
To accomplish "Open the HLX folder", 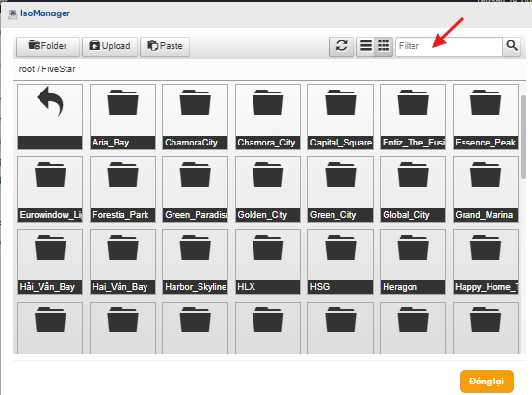I will coord(268,262).
